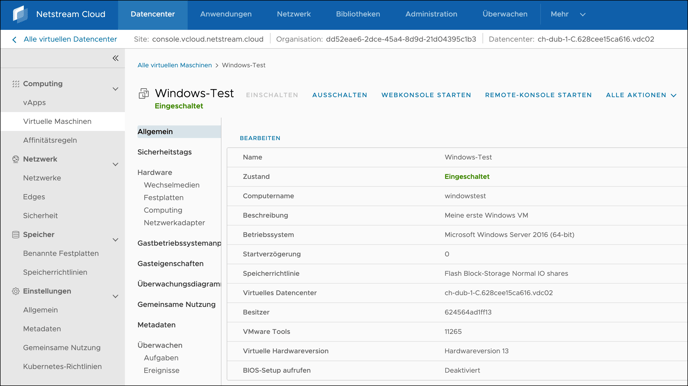Click the VM icon next to Windows-Test title
688x386 pixels.
(143, 93)
